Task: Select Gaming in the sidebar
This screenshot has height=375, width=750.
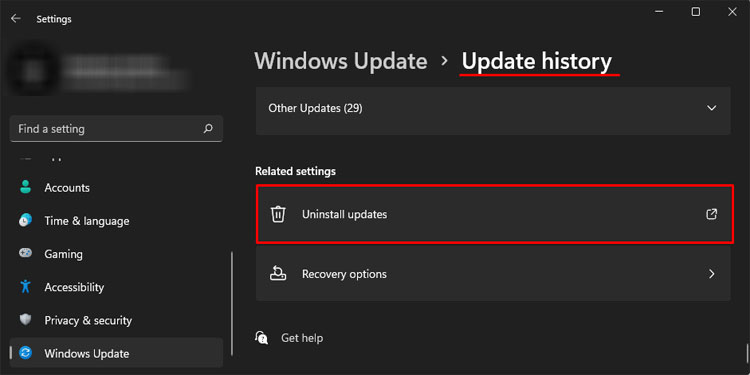Action: pyautogui.click(x=116, y=254)
